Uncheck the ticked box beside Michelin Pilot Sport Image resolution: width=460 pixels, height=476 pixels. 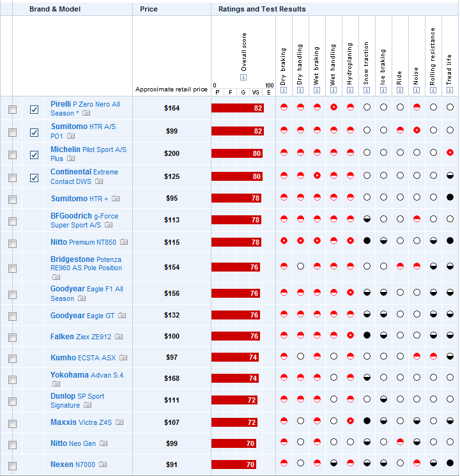pos(34,155)
